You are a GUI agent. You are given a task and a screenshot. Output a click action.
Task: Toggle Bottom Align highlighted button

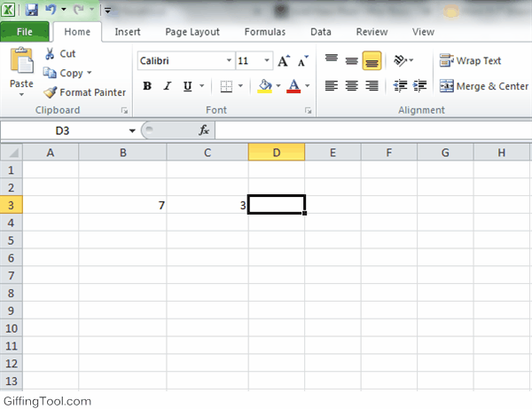tap(372, 60)
